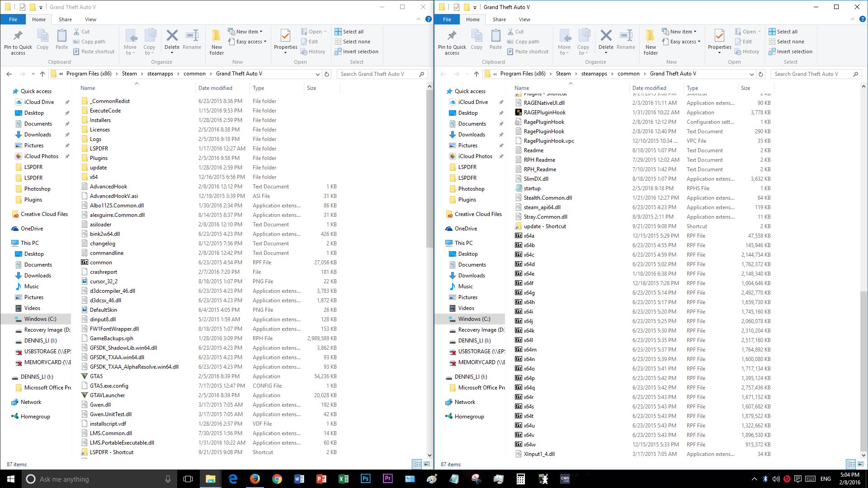Click Properties icon in right window ribbon
The height and width of the screenshot is (488, 868).
click(719, 36)
